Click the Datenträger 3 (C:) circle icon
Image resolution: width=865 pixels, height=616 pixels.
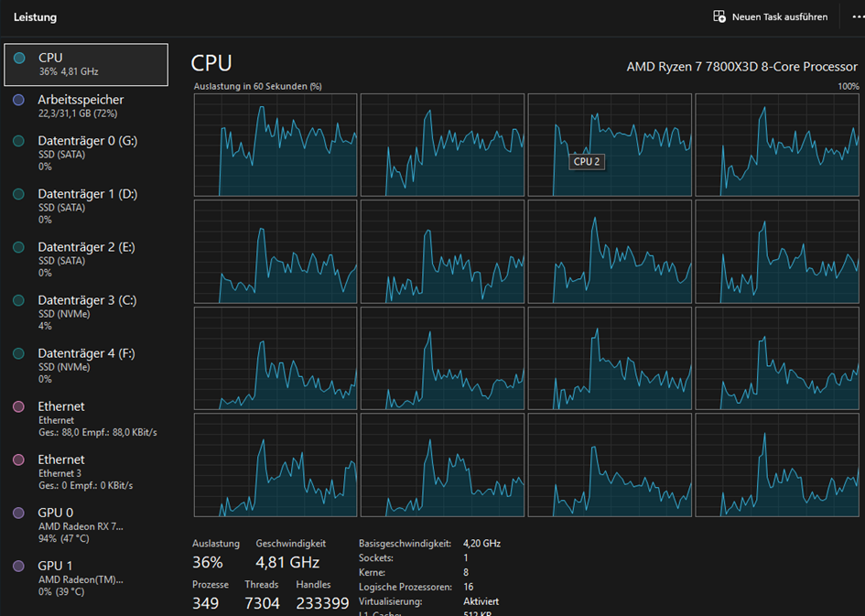[18, 300]
